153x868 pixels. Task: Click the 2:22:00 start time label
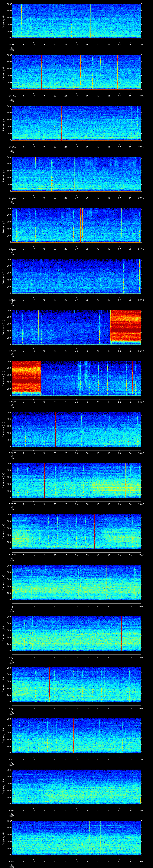[x=12, y=351]
